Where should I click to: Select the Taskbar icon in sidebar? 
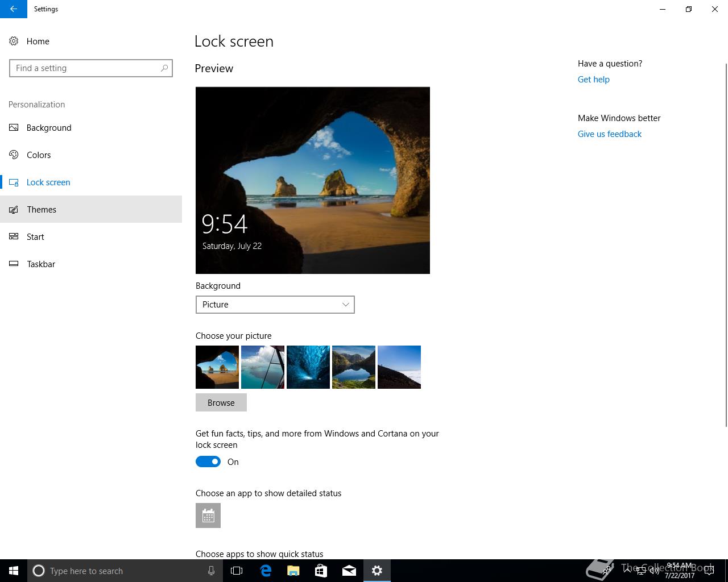pos(14,264)
